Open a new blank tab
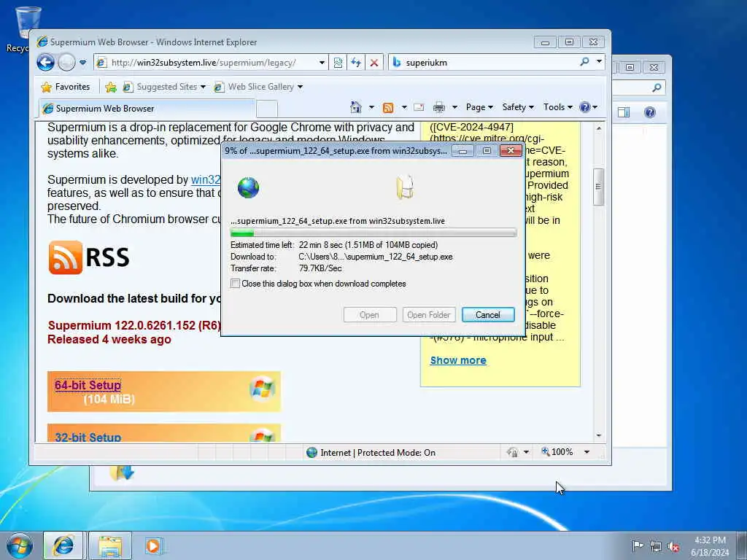 (x=267, y=109)
